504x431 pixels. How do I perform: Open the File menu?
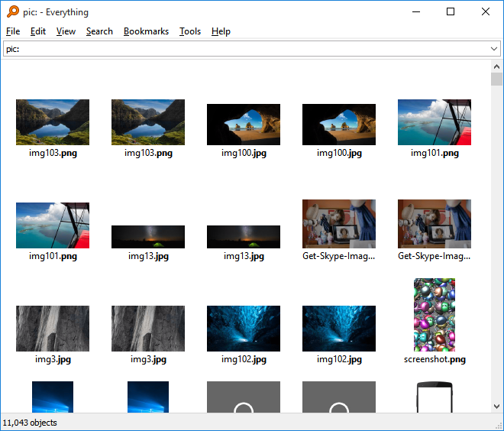pos(13,31)
